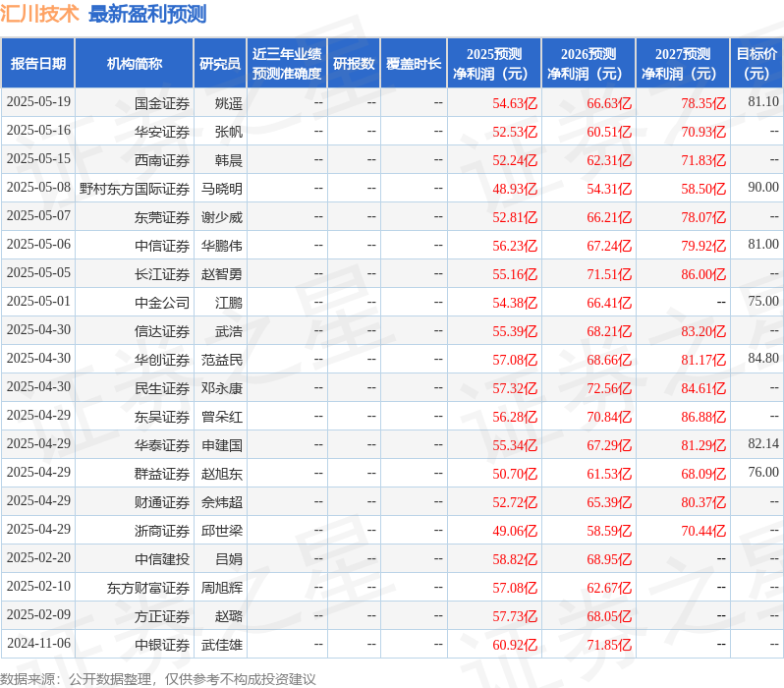
Task: Click analyst name 韩晨
Action: click(x=229, y=160)
